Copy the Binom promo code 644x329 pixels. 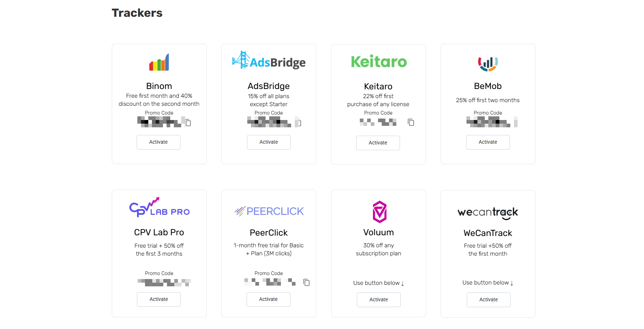(x=188, y=123)
